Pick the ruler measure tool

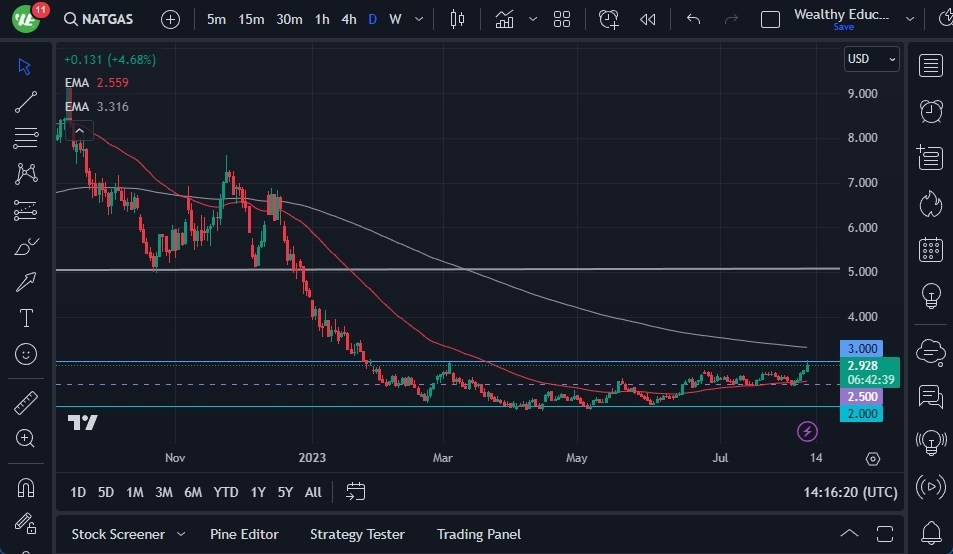coord(26,402)
